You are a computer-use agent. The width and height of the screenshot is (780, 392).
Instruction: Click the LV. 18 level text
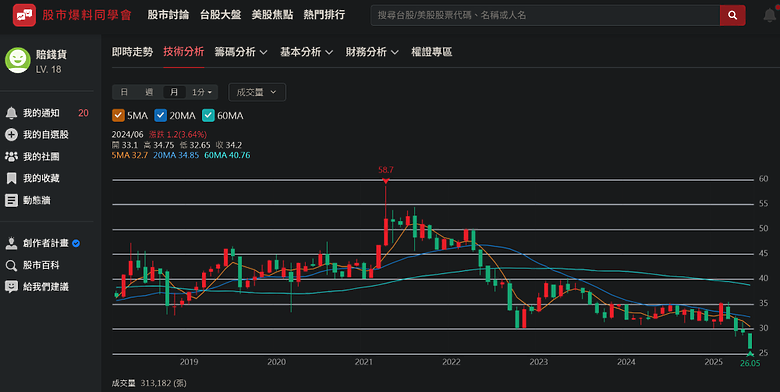pyautogui.click(x=49, y=69)
